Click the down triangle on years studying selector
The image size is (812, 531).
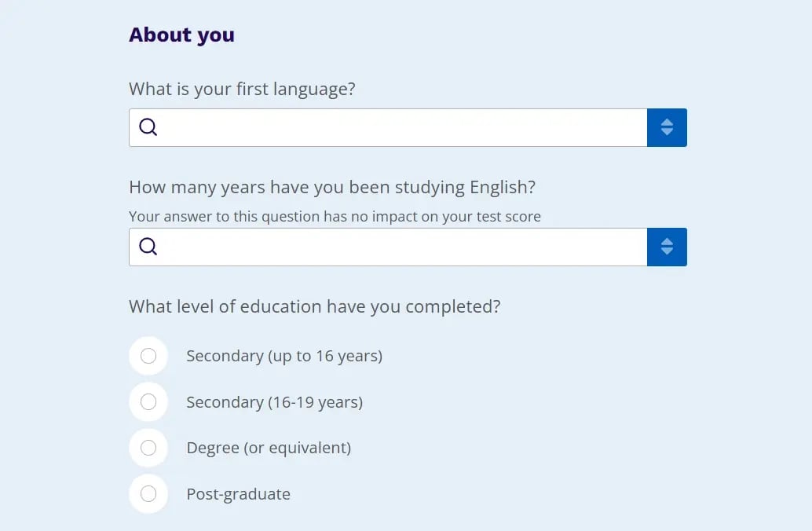click(667, 252)
